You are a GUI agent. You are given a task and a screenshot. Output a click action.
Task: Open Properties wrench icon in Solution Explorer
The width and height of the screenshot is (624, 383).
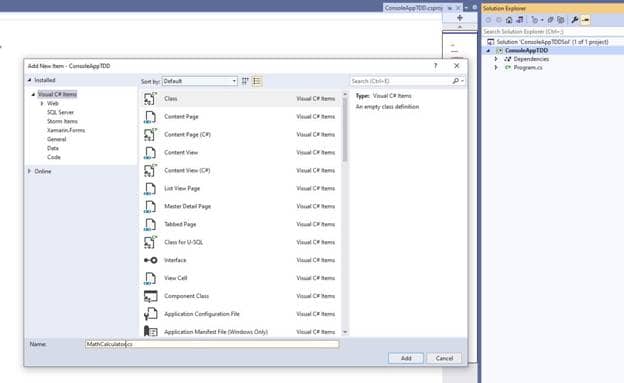pos(574,20)
